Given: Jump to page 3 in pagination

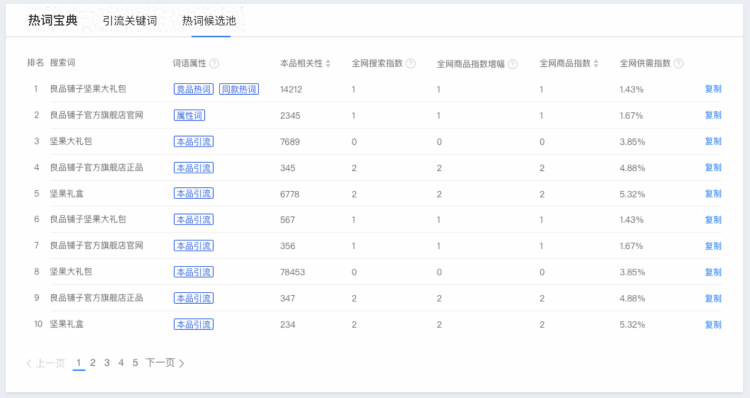Looking at the screenshot, I should point(107,363).
